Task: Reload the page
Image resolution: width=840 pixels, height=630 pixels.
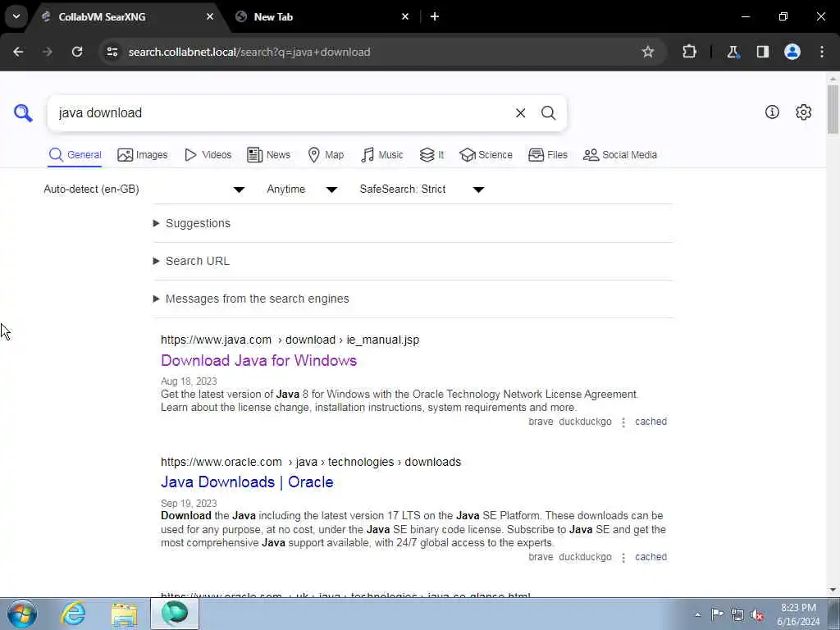Action: click(77, 52)
